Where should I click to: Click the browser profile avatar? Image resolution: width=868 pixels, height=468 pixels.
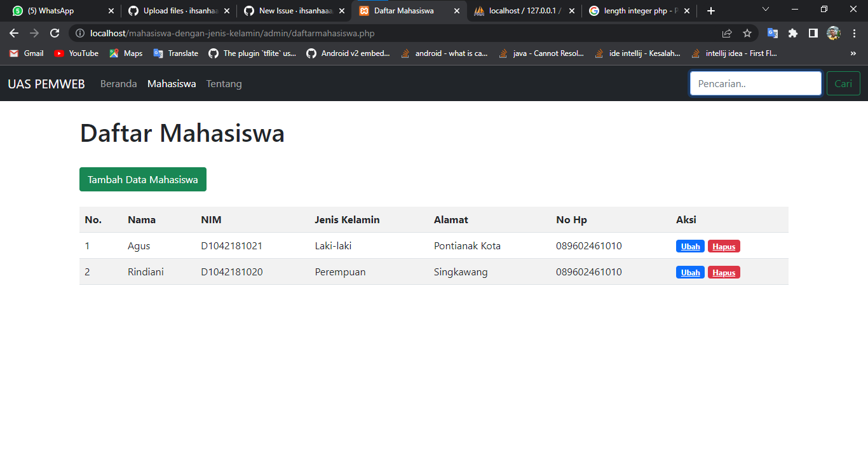click(834, 33)
